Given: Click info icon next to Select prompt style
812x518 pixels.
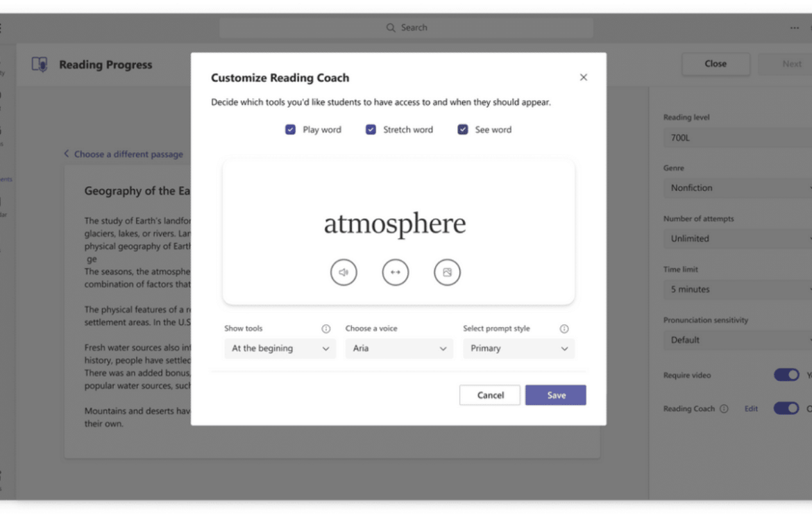Looking at the screenshot, I should tap(564, 329).
